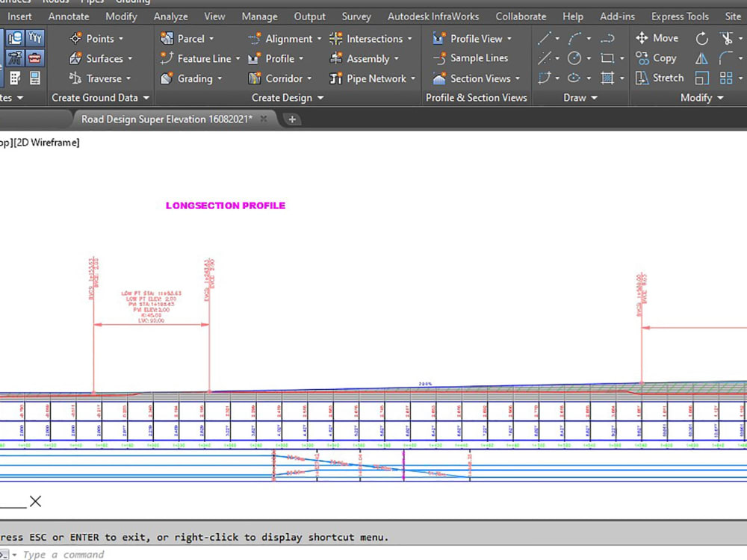
Task: Click the Array tool icon
Action: pos(726,78)
